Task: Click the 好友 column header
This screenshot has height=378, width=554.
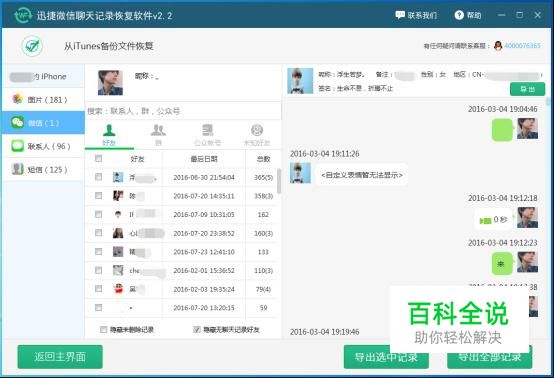Action: tap(137, 159)
